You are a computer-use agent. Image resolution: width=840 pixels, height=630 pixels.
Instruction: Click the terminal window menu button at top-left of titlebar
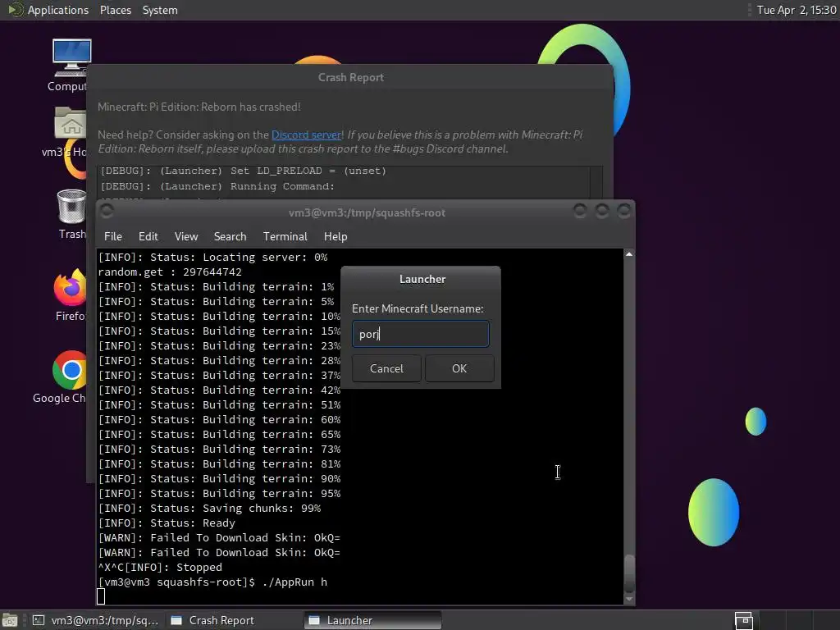(x=107, y=211)
